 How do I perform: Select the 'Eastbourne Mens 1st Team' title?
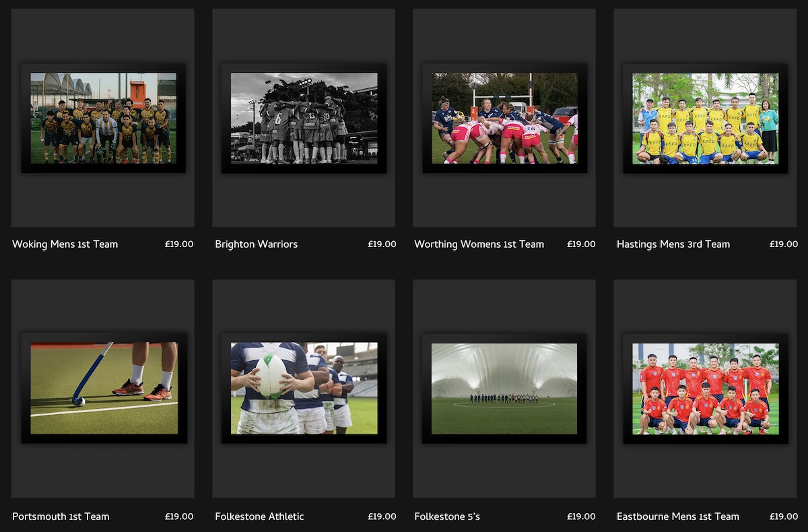(678, 517)
